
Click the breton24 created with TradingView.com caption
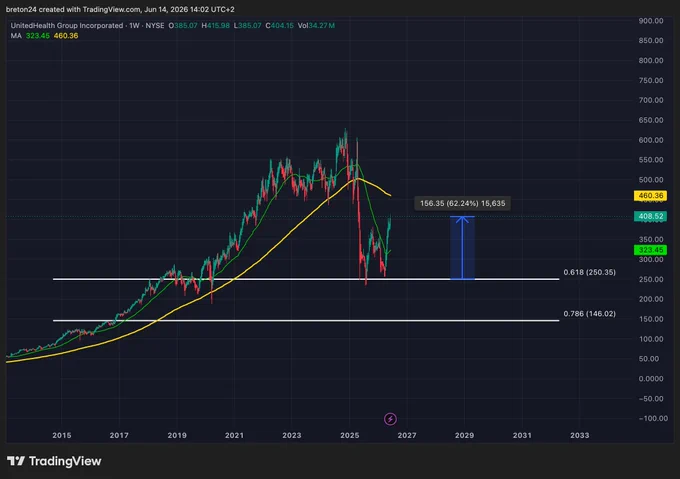click(x=120, y=9)
